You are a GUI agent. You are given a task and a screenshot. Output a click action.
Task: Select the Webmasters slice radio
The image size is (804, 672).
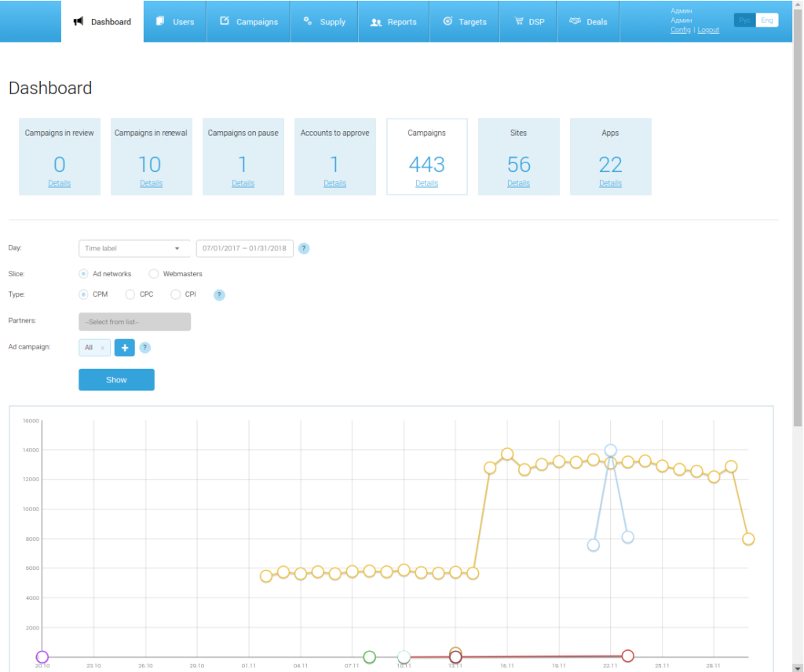(x=153, y=274)
